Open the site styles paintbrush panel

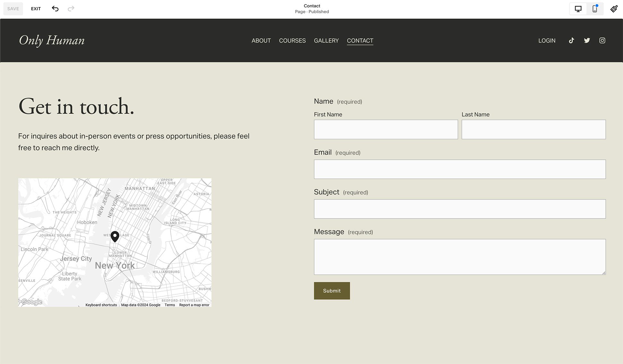[x=614, y=9]
